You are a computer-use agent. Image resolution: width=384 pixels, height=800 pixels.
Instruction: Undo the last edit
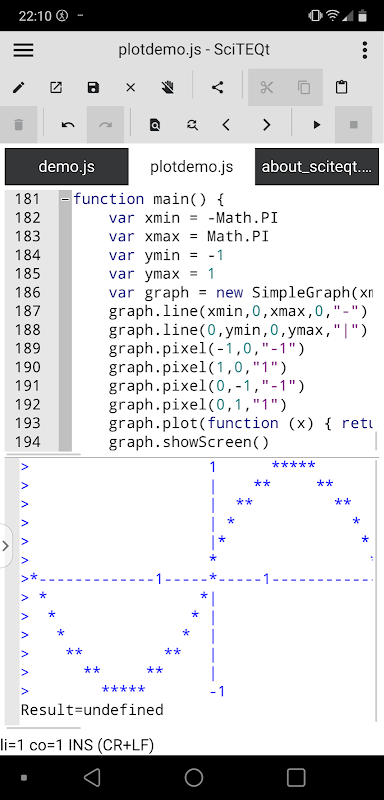click(x=68, y=125)
